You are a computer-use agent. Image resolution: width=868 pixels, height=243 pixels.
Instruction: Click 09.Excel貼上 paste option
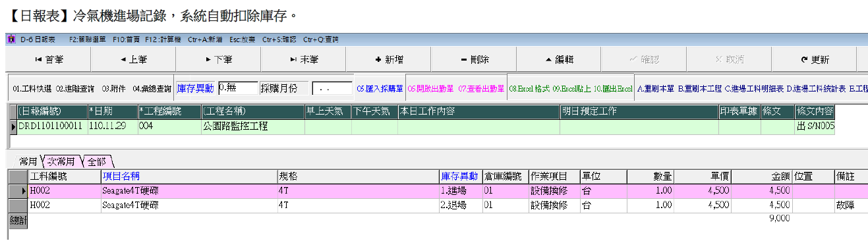[x=572, y=88]
